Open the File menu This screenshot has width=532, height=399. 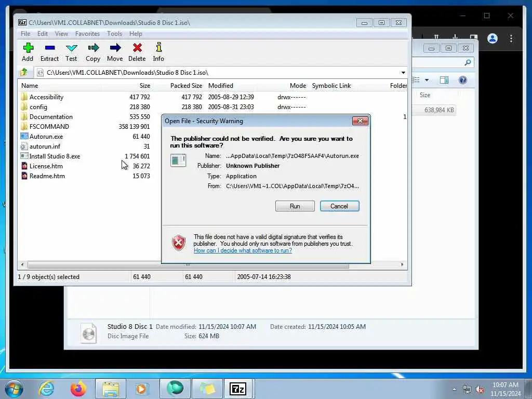[25, 34]
